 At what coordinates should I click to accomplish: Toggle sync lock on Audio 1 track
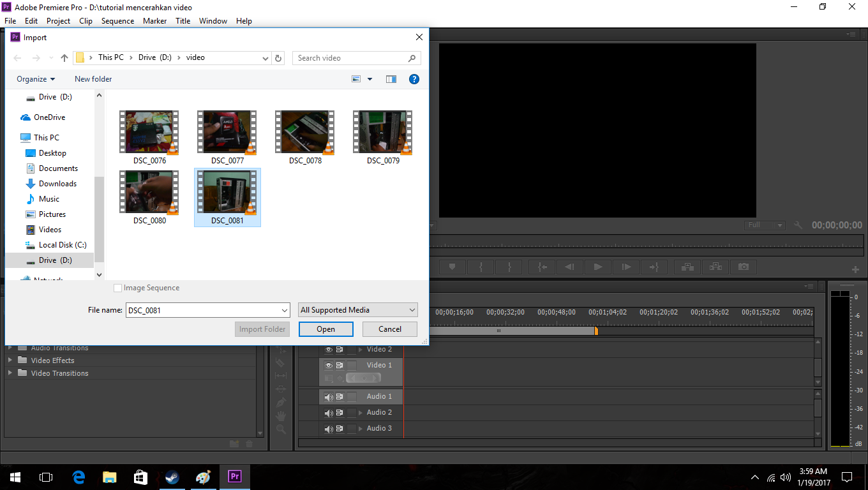click(x=340, y=397)
